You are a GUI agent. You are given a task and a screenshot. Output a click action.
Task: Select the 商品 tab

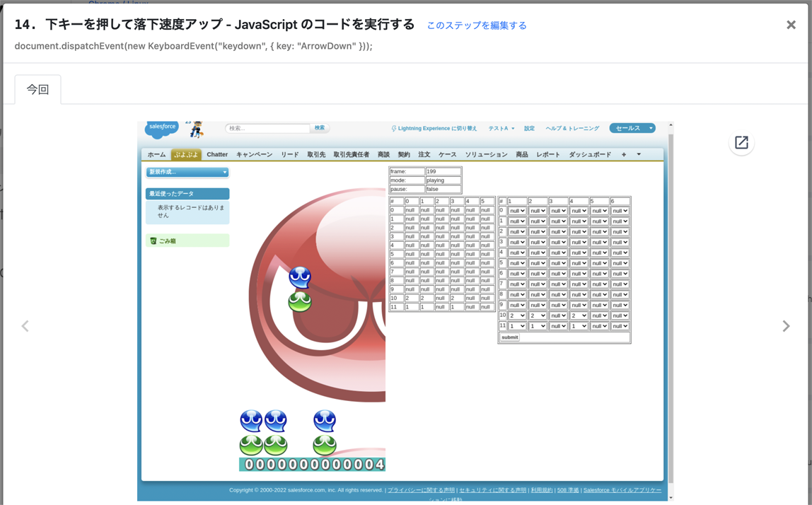pyautogui.click(x=522, y=154)
